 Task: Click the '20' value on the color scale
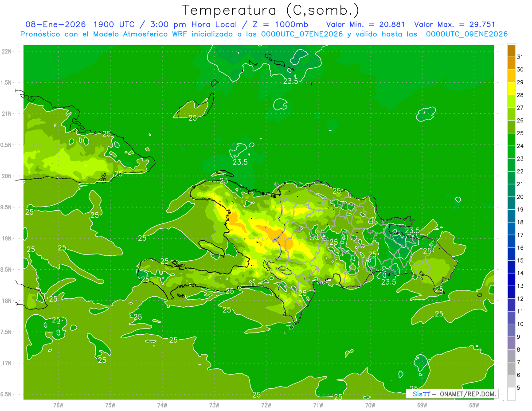click(520, 197)
